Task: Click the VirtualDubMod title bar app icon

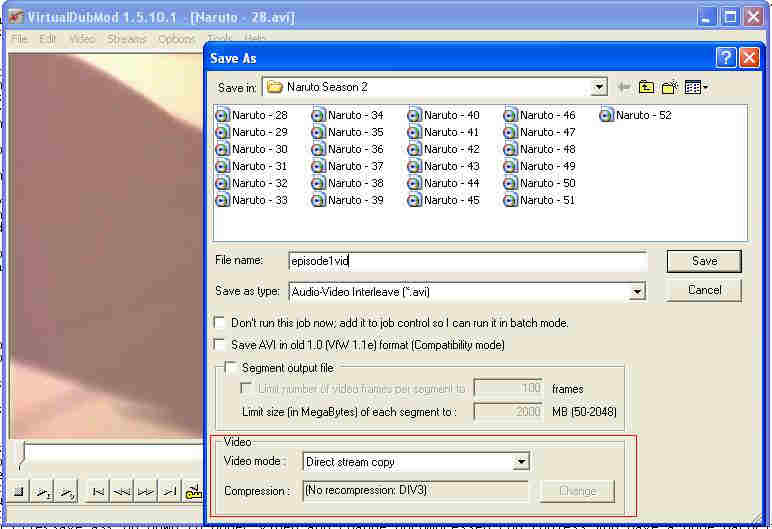Action: coord(15,17)
